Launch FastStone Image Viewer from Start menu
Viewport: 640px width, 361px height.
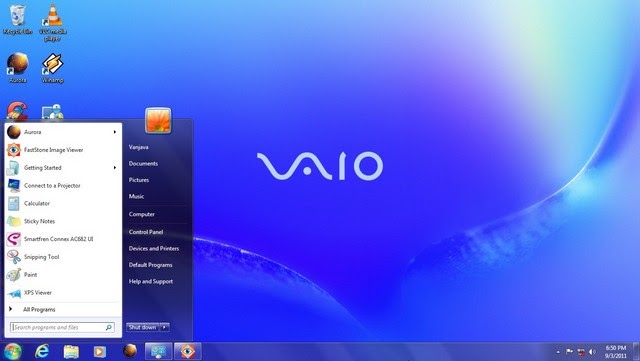(x=63, y=150)
